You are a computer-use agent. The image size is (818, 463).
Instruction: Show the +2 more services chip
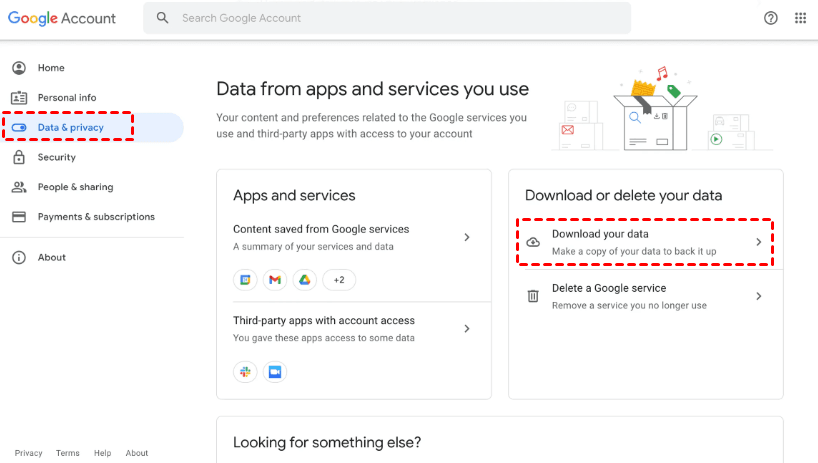point(339,280)
